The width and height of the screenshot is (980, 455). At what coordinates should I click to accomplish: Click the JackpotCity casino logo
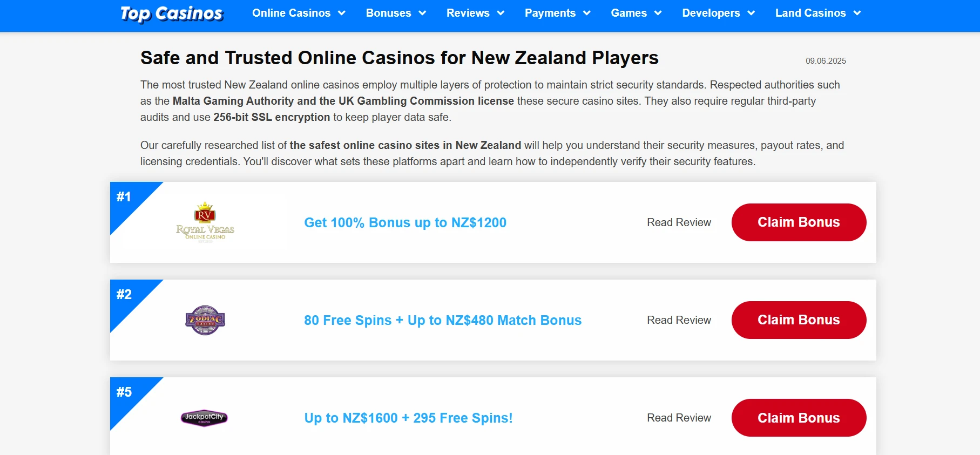[204, 418]
